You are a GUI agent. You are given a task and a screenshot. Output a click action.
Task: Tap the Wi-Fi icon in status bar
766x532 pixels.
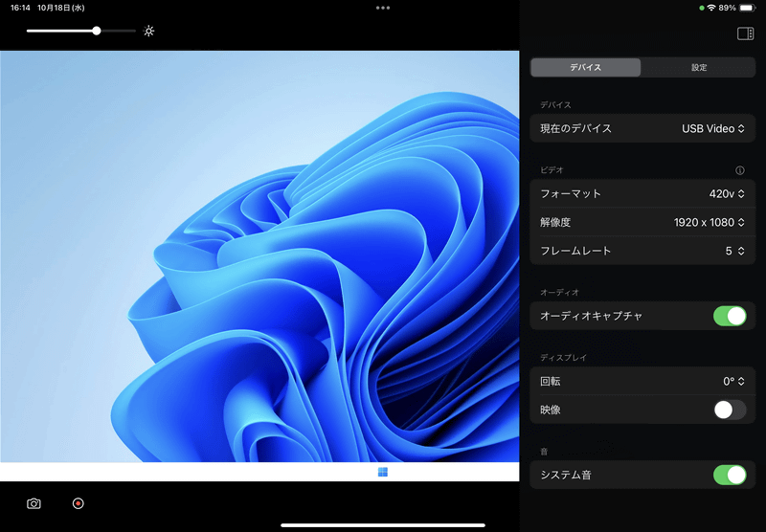pos(711,8)
